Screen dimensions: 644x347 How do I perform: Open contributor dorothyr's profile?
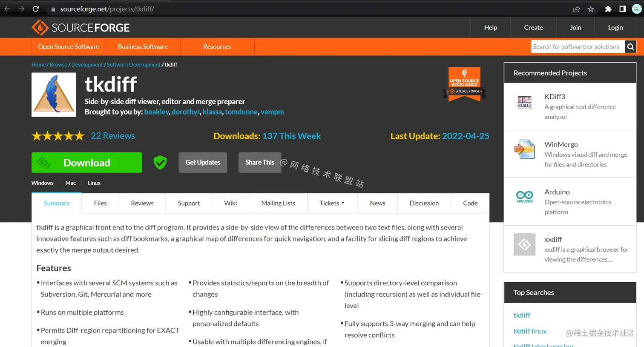coord(185,112)
